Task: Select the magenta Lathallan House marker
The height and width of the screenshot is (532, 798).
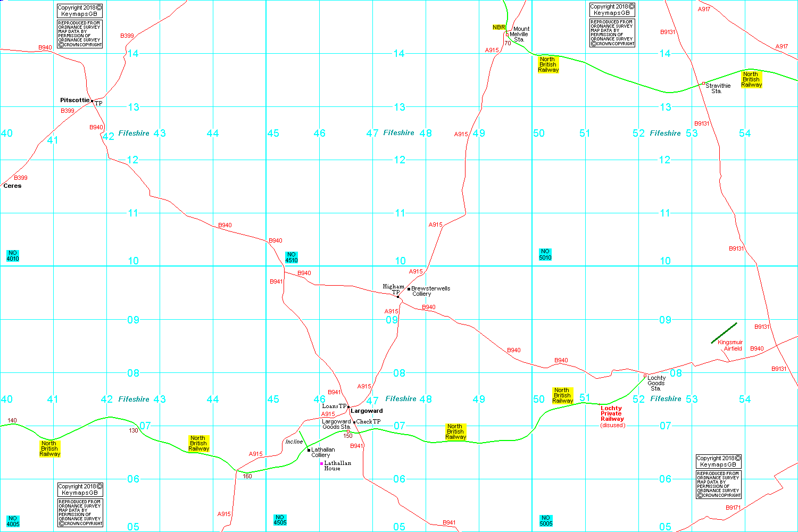Action: [x=321, y=464]
